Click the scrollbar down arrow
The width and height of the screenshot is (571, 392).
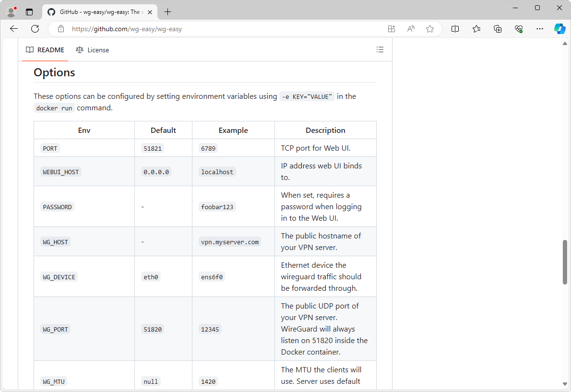pos(565,384)
